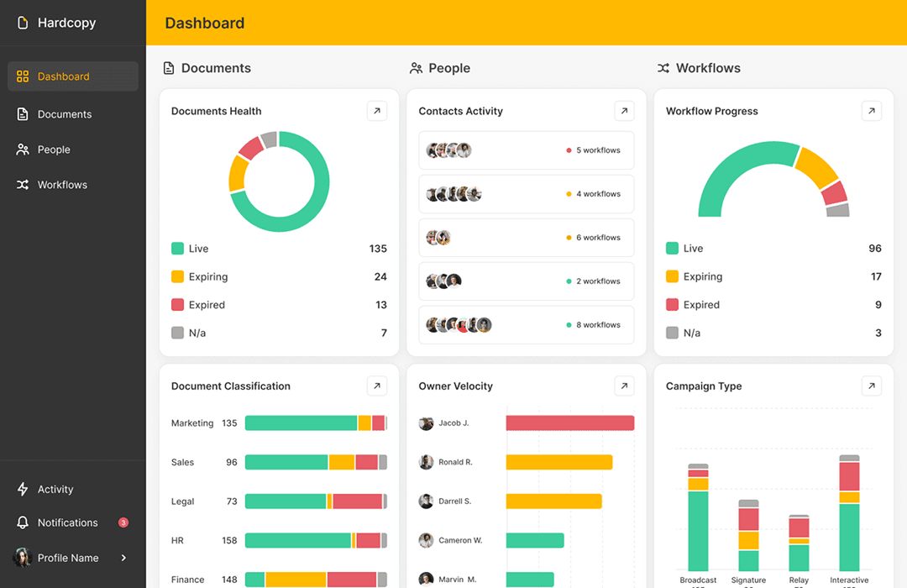Viewport: 907px width, 588px height.
Task: Expand Workflow Progress card arrow icon
Action: pyautogui.click(x=872, y=111)
